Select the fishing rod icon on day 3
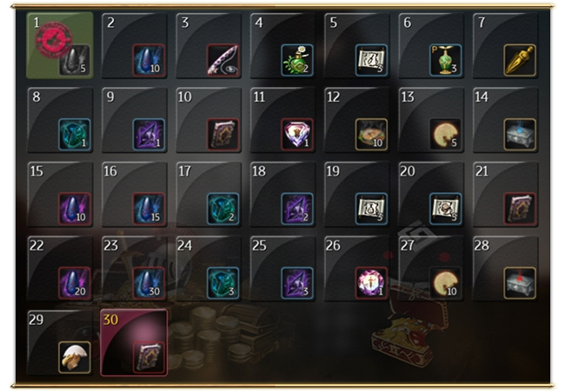The height and width of the screenshot is (392, 565). pyautogui.click(x=223, y=60)
